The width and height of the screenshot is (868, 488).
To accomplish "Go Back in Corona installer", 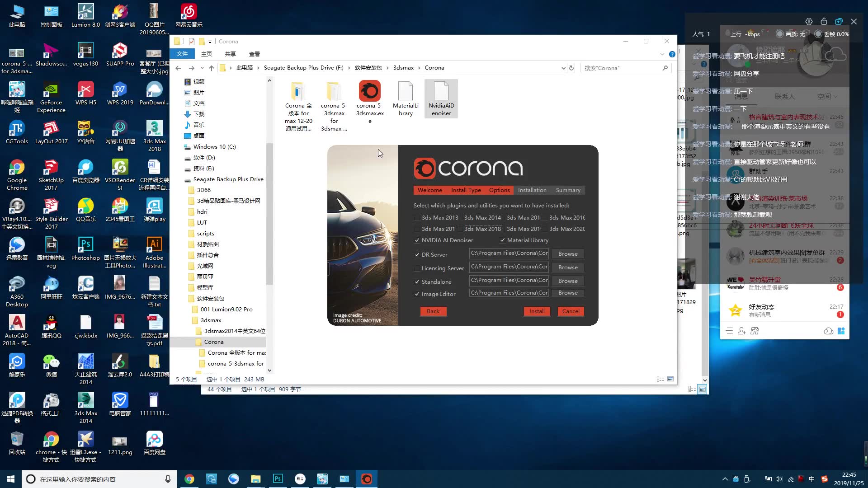I will coord(433,311).
